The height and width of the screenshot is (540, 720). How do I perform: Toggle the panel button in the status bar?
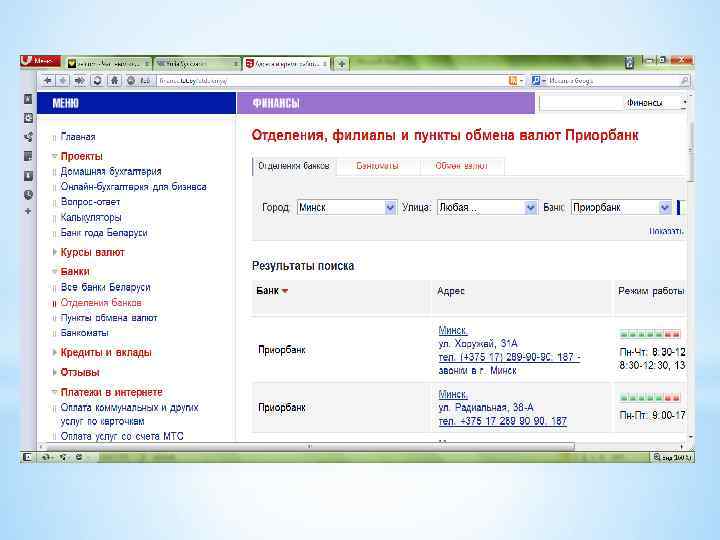28,457
